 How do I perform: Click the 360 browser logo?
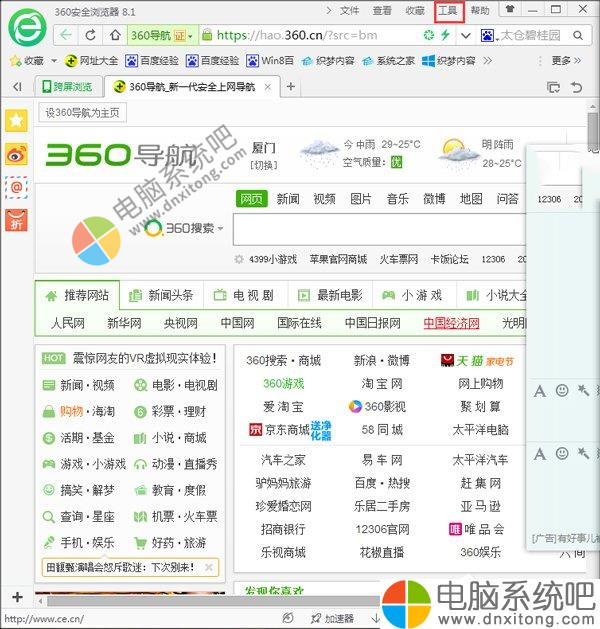[x=28, y=28]
